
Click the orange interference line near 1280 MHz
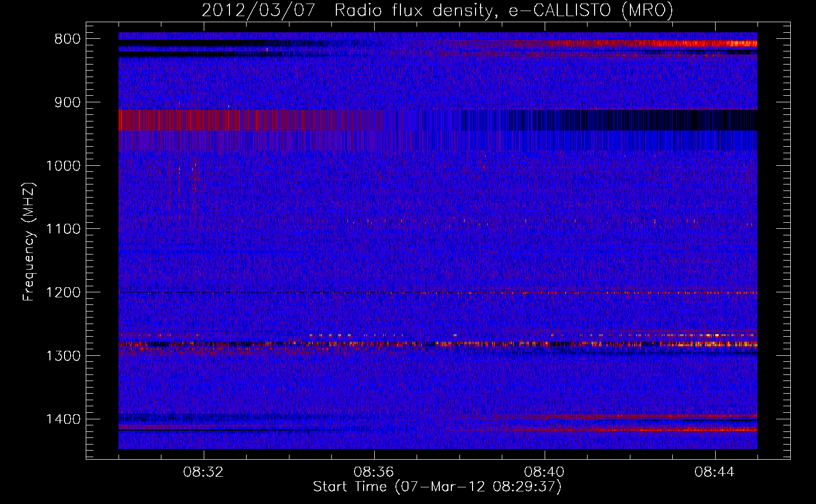point(438,344)
